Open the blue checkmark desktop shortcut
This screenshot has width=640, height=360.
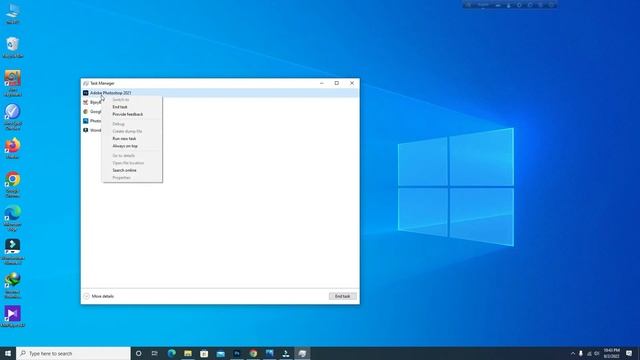[13, 117]
